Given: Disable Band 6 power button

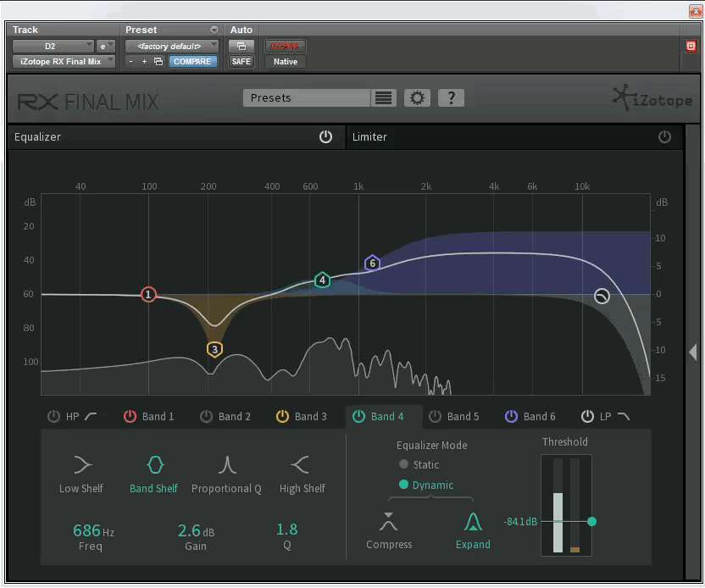Looking at the screenshot, I should [x=511, y=417].
